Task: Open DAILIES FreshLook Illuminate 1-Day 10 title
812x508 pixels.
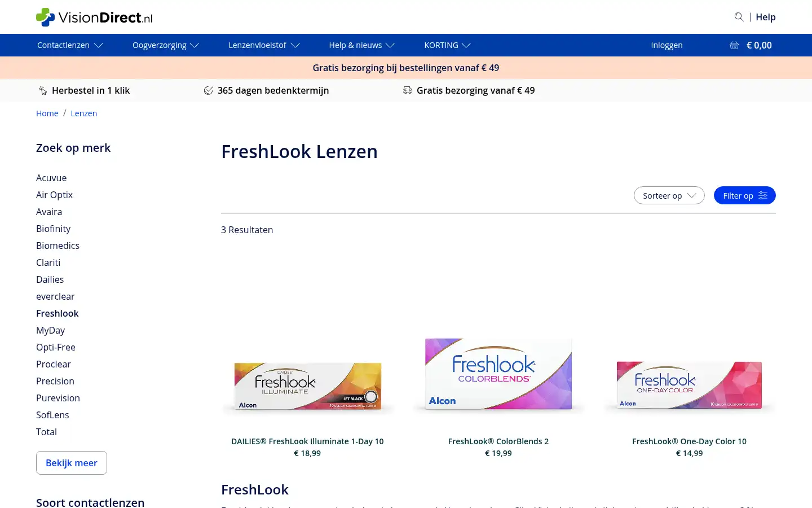Action: coord(307,441)
